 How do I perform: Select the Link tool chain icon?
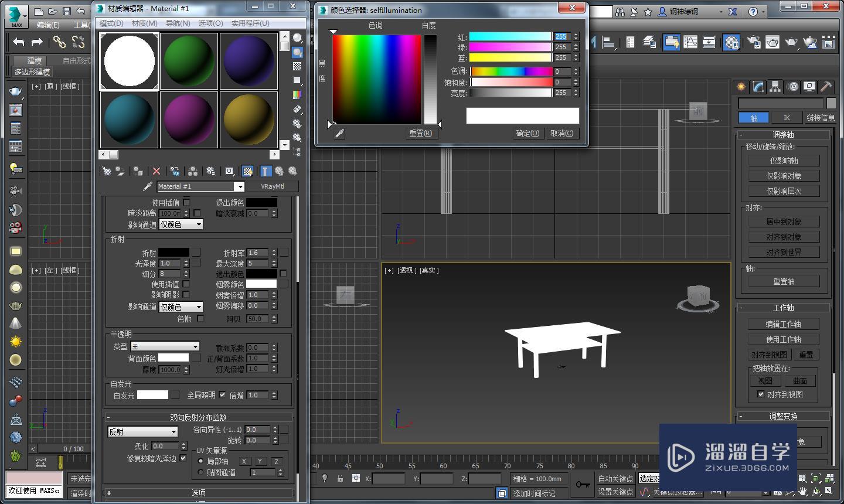click(59, 42)
